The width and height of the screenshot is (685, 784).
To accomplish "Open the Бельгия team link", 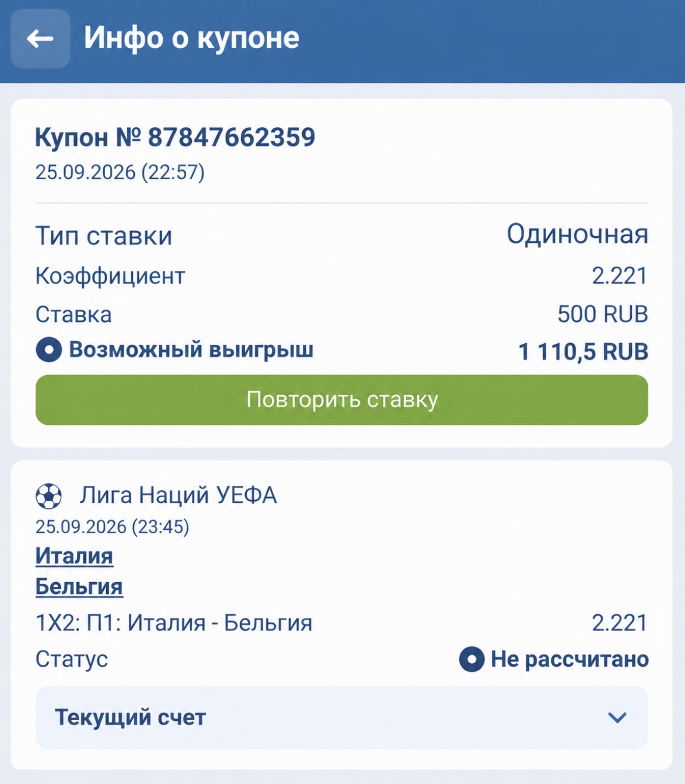I will (x=79, y=586).
